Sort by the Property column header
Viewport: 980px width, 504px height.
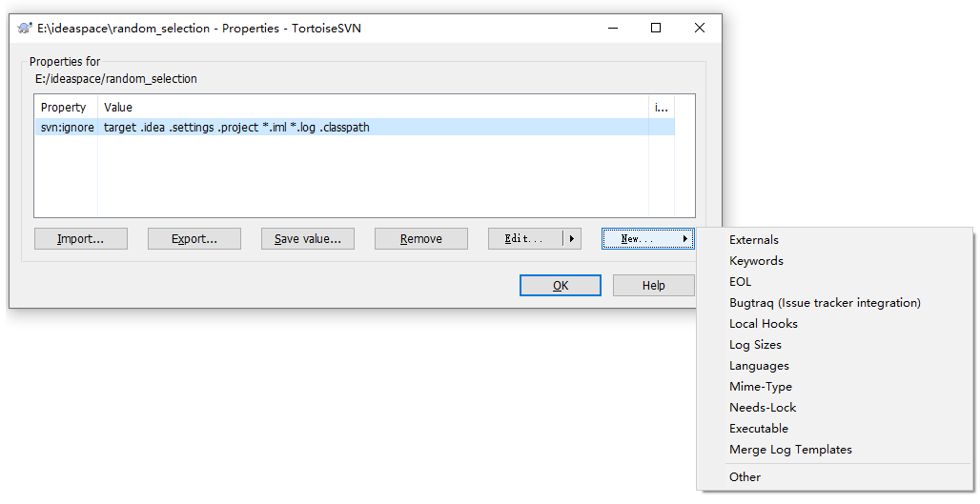[66, 108]
